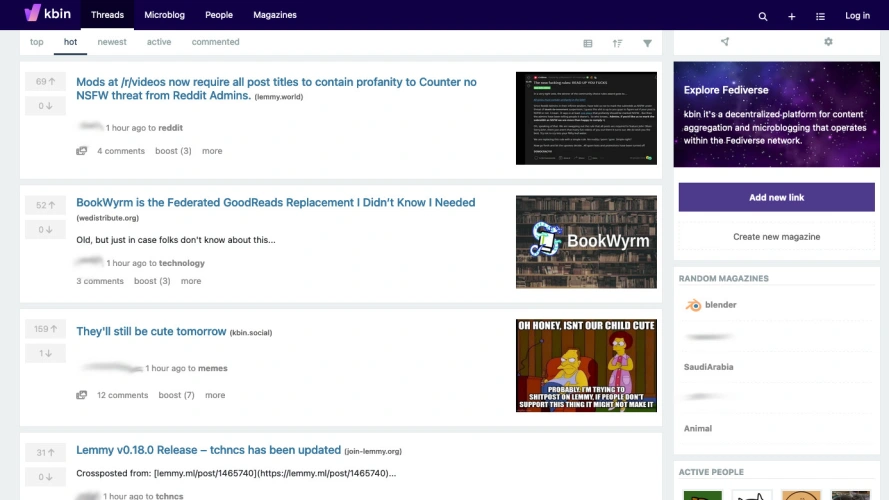
Task: Click the preview icon beside 4 comments
Action: (x=82, y=151)
